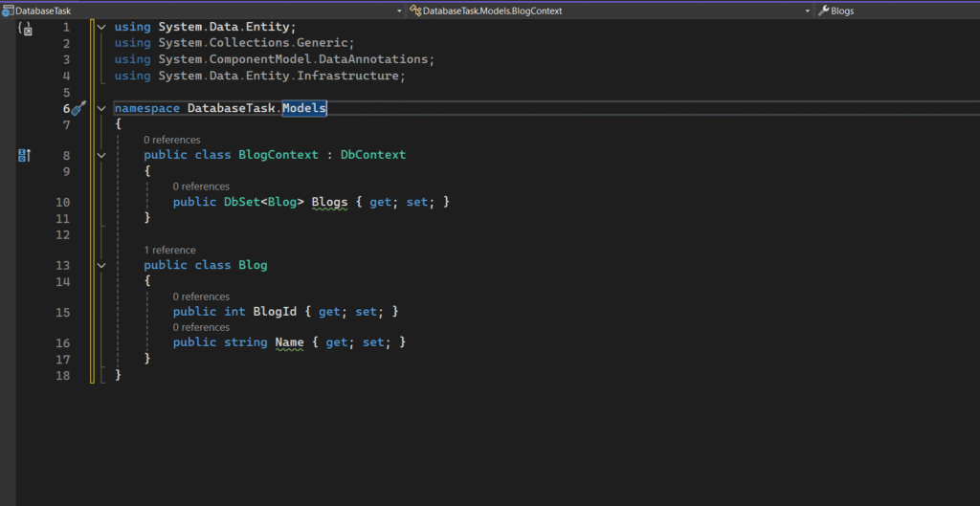The height and width of the screenshot is (506, 980).
Task: Collapse the DatabaseTask.Models namespace block
Action: (x=101, y=109)
